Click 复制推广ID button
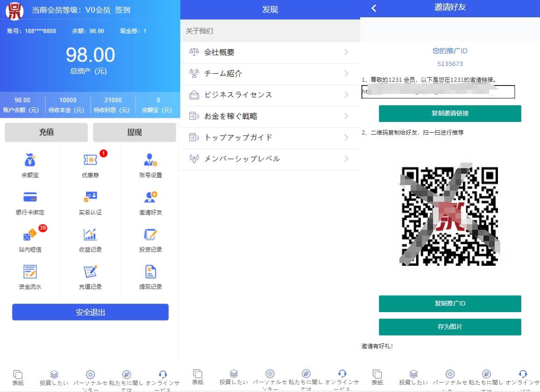The image size is (540, 392). tap(450, 304)
